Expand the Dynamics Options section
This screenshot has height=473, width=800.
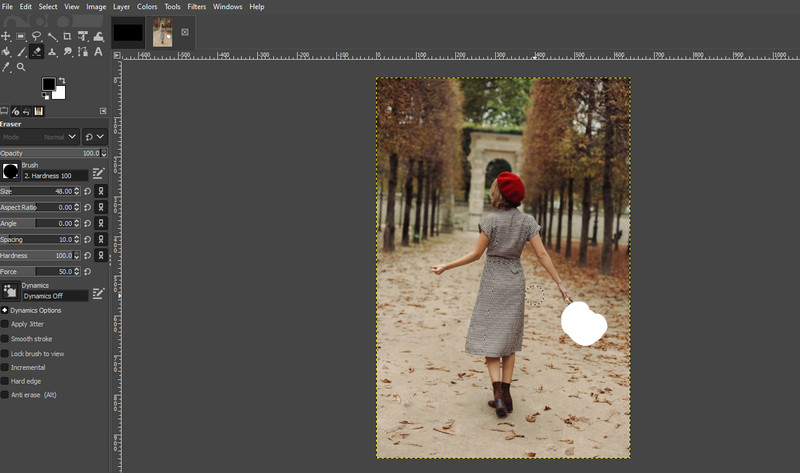[4, 310]
